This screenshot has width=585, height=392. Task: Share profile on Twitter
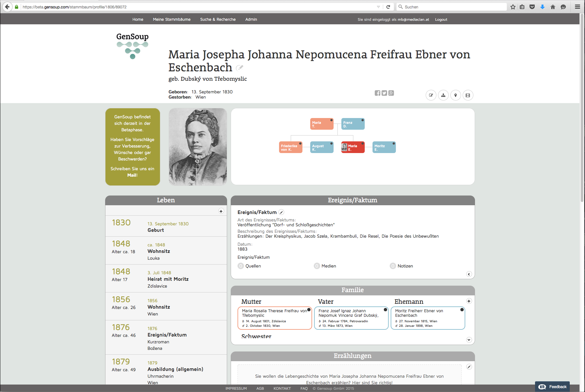384,93
